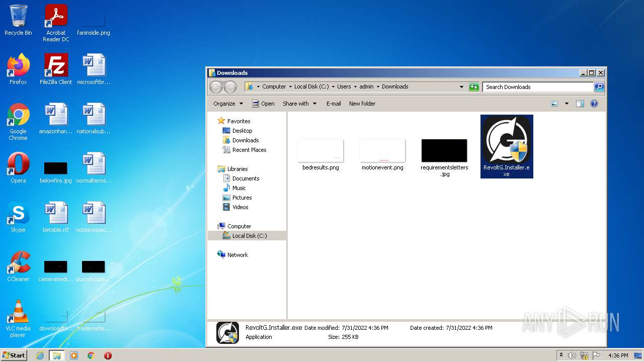Expand address bar history dropdown

pyautogui.click(x=461, y=87)
